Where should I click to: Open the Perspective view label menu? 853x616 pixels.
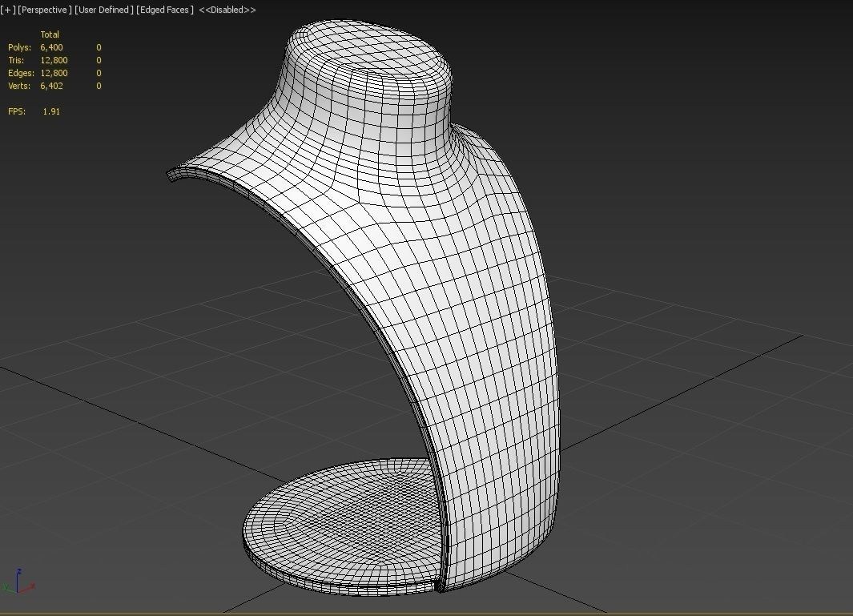pyautogui.click(x=45, y=10)
